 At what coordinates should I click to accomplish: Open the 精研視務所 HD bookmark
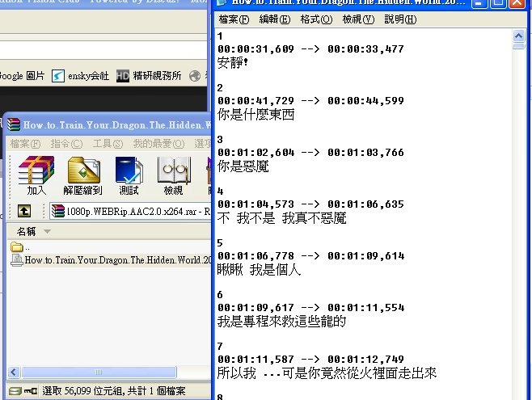click(149, 76)
